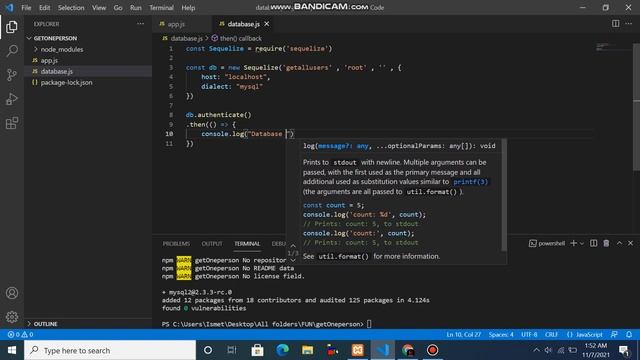Open Task View on the taskbar
The height and width of the screenshot is (360, 640).
[x=232, y=350]
